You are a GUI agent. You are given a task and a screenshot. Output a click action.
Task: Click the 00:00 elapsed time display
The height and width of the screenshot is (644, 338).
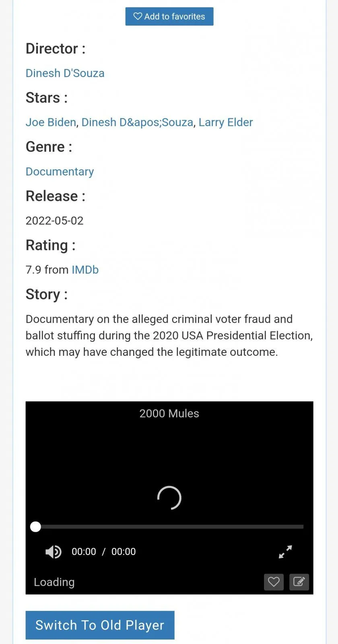[x=84, y=551]
